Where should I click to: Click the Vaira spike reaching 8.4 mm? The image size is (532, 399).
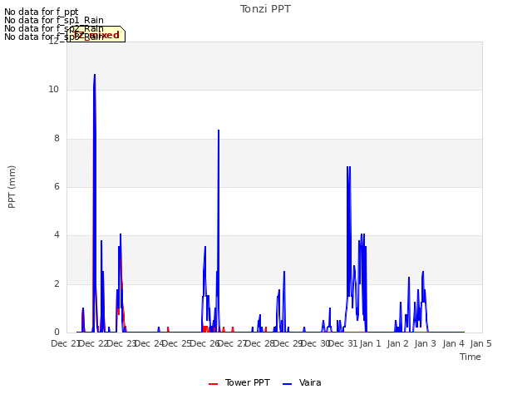tap(219, 131)
